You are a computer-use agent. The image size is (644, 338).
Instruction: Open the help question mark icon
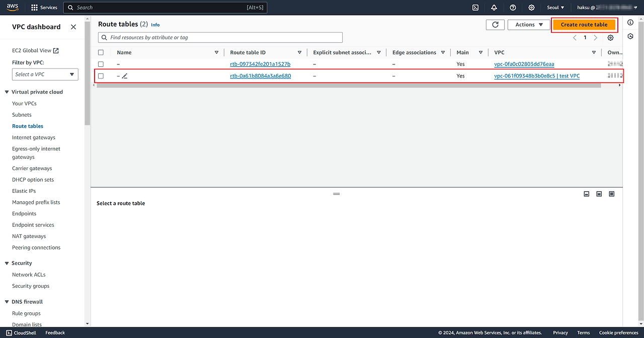pyautogui.click(x=513, y=8)
